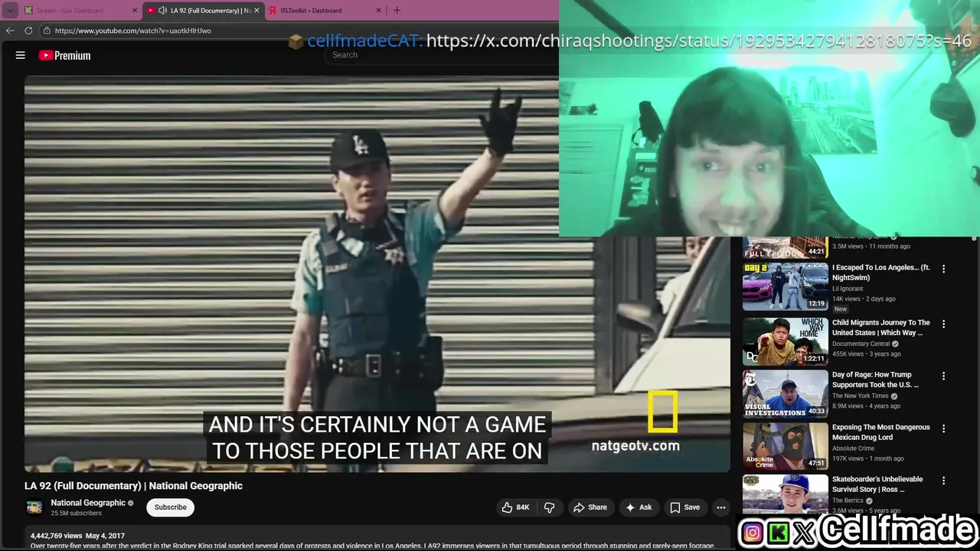
Task: Open Mexican Drug Lord video thumbnail
Action: [x=785, y=445]
